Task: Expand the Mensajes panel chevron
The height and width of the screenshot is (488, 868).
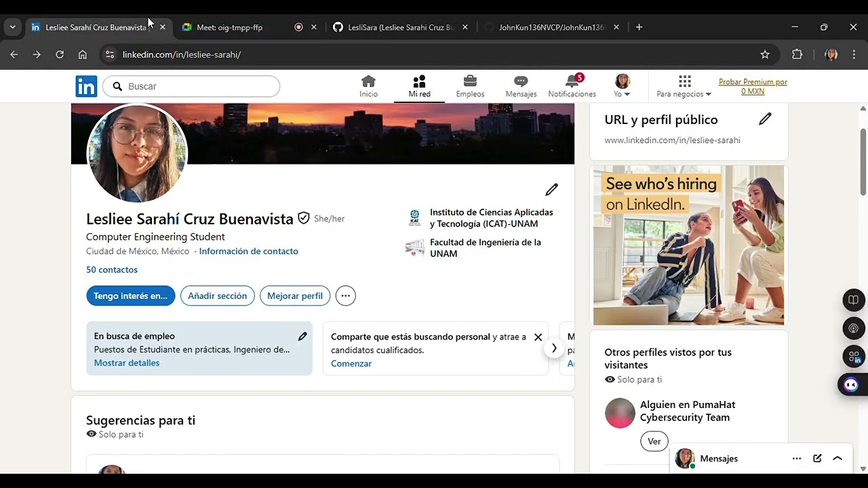Action: point(837,459)
